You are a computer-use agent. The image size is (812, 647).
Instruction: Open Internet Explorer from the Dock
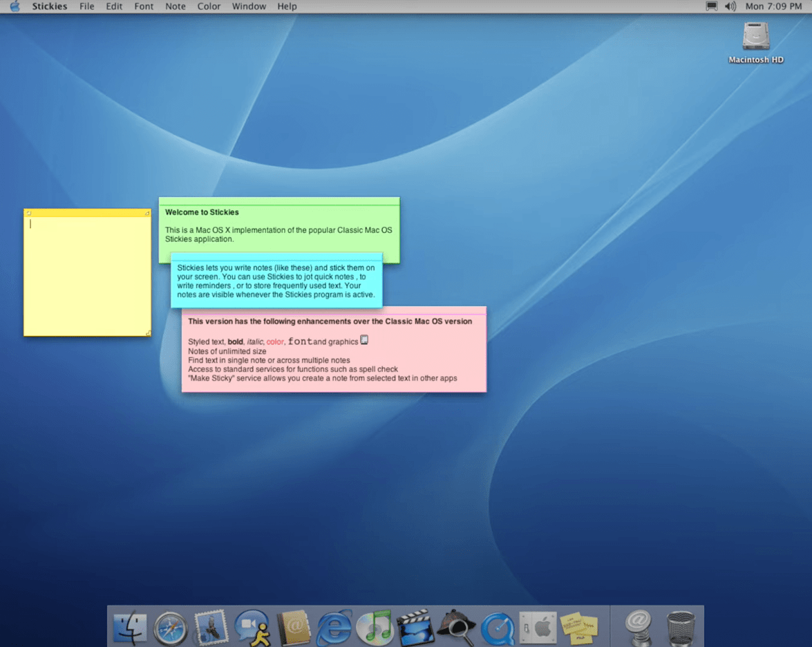334,628
